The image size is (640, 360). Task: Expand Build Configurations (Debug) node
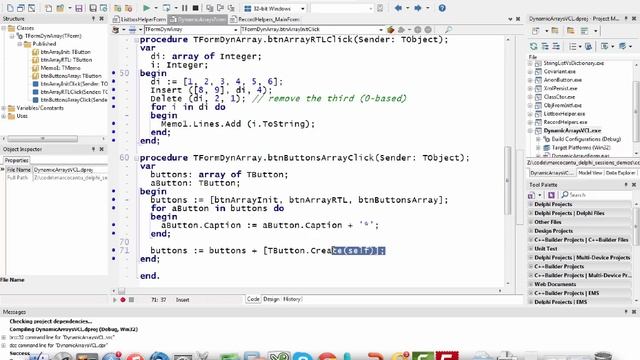pyautogui.click(x=538, y=139)
